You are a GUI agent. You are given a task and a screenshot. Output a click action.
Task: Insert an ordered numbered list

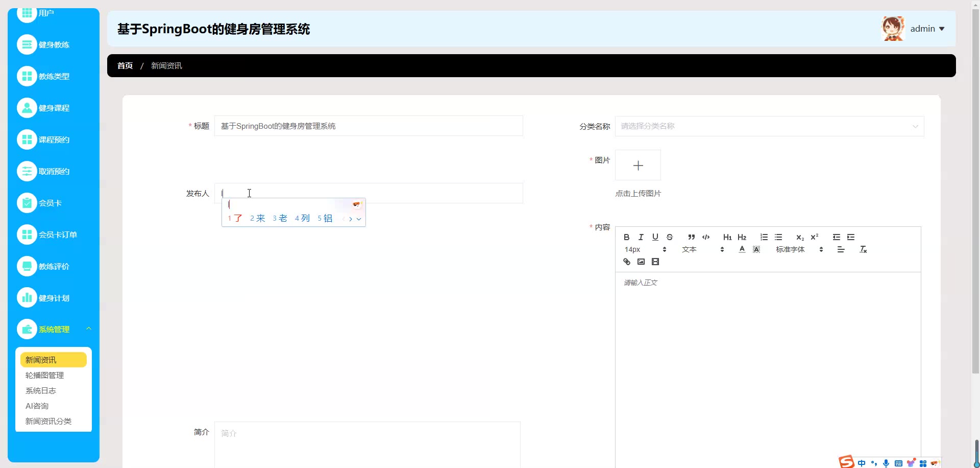(764, 237)
